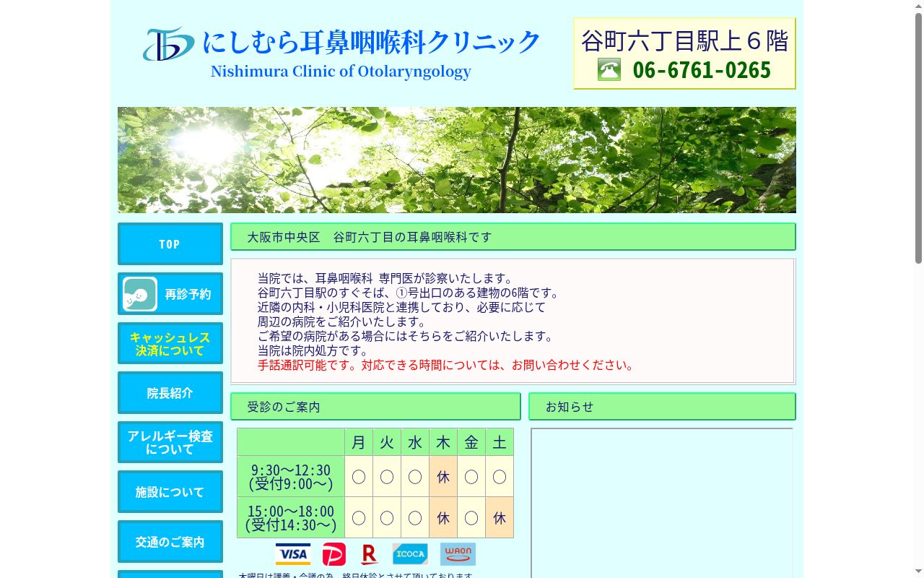This screenshot has height=578, width=924.
Task: Click phone number 06-6761-0265
Action: coord(702,70)
